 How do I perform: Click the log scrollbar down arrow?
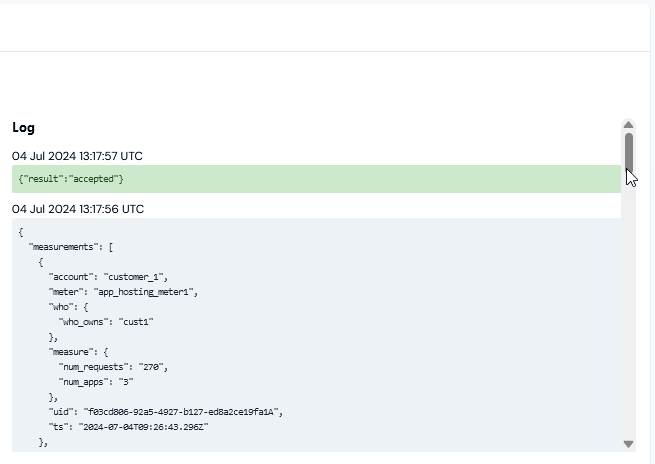pos(628,444)
